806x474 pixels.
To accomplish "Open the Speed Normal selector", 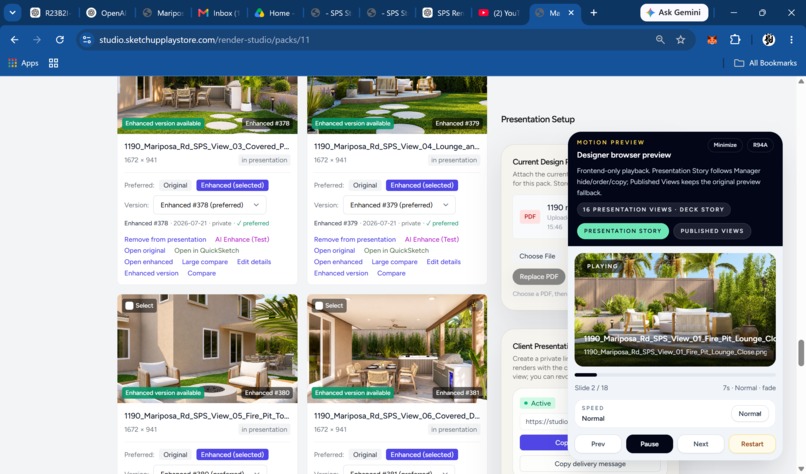I will tap(749, 413).
